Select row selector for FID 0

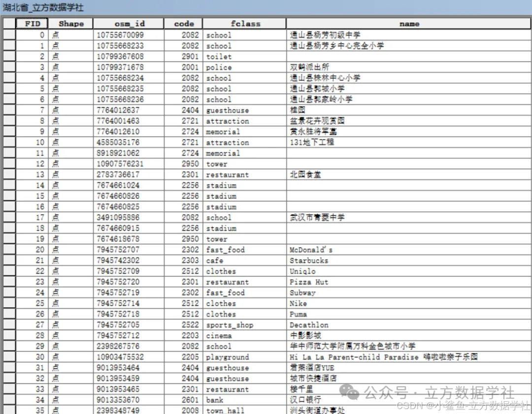[x=9, y=35]
